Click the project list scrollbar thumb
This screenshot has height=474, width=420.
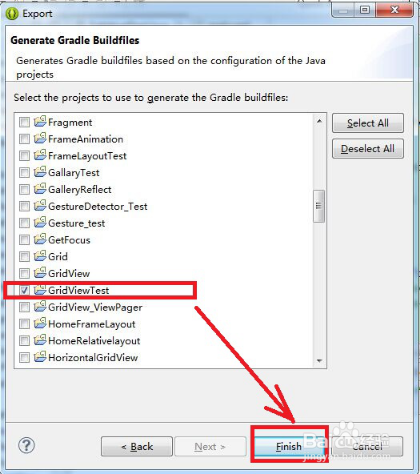(319, 206)
